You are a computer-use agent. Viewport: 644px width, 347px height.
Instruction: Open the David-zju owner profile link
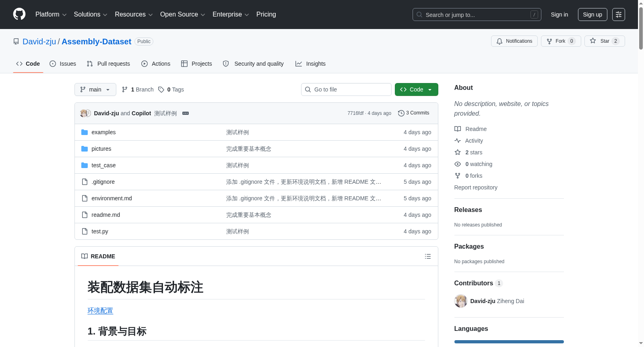click(39, 42)
